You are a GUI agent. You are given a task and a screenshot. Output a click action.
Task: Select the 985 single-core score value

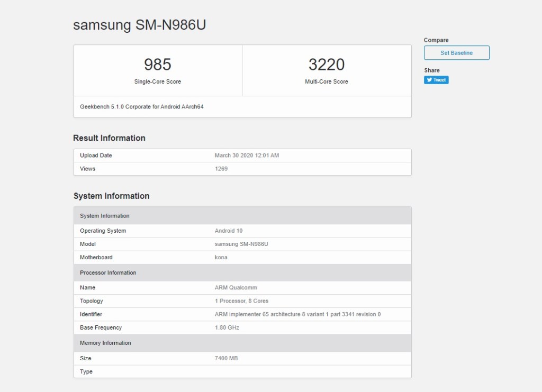click(x=158, y=65)
